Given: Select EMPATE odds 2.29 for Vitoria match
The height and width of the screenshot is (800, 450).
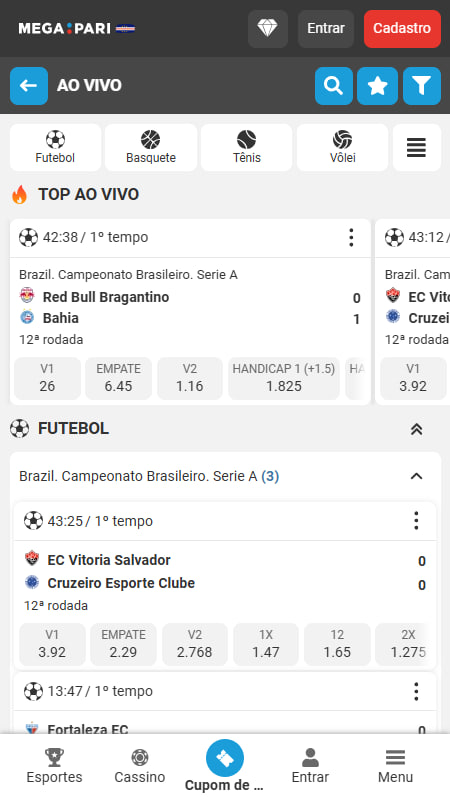Looking at the screenshot, I should pos(123,644).
